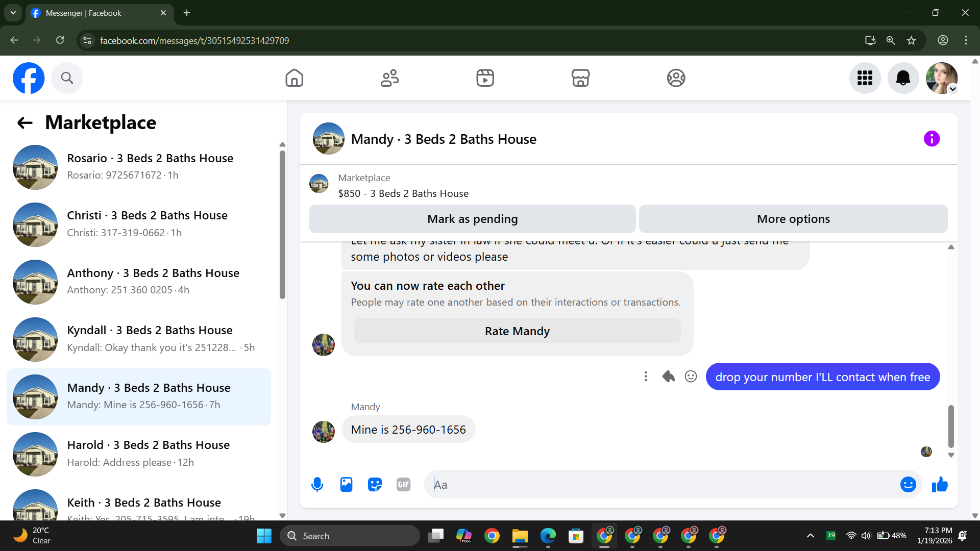The height and width of the screenshot is (551, 980).
Task: Open the sticker picker icon
Action: (x=375, y=485)
